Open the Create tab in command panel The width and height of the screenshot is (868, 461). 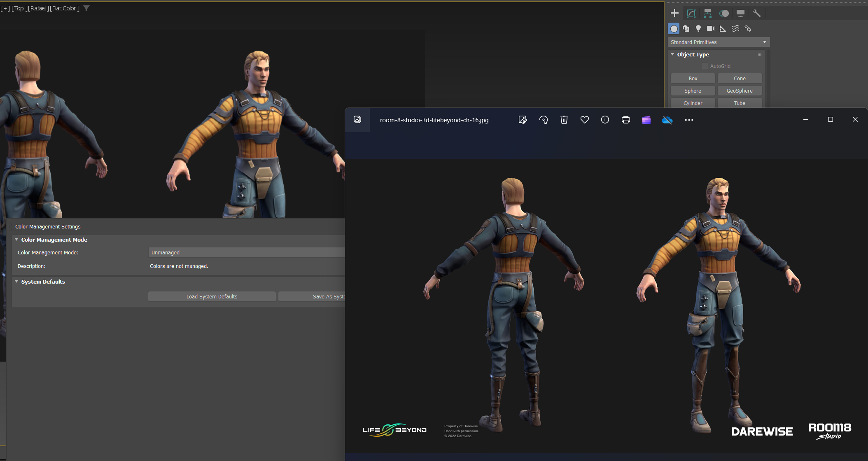tap(674, 13)
